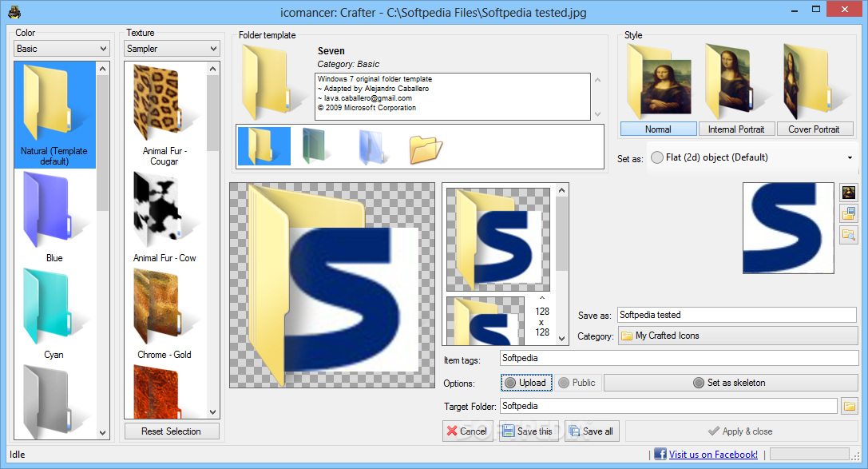Click the Reset Selection button
This screenshot has width=868, height=469.
[172, 431]
